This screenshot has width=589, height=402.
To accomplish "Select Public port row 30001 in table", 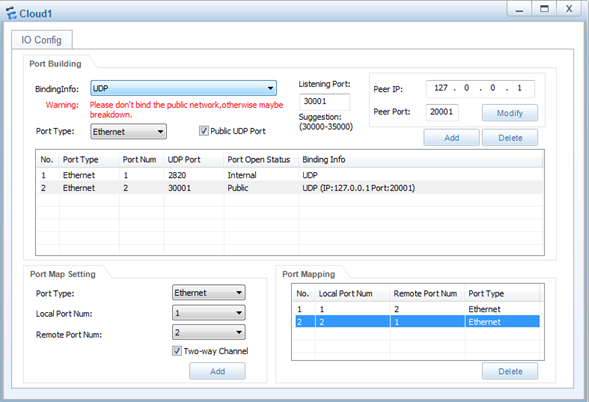I will (x=290, y=188).
